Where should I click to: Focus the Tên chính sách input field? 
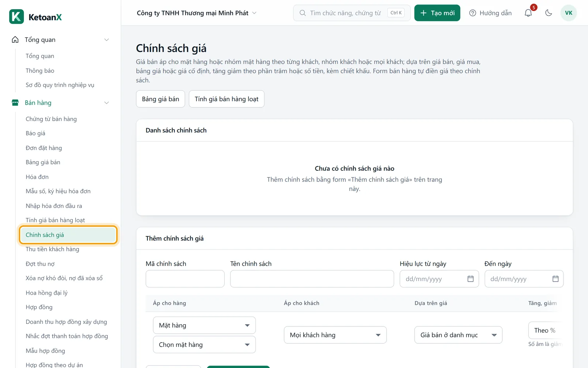click(x=312, y=279)
